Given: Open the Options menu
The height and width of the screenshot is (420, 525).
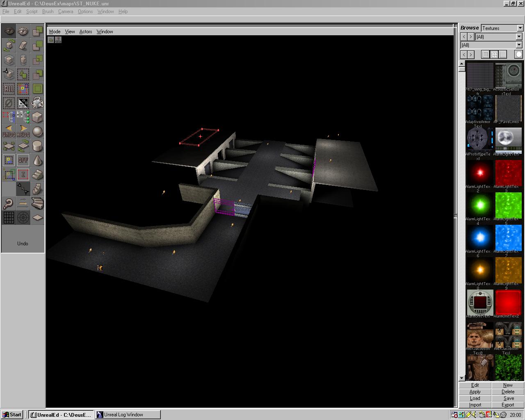Looking at the screenshot, I should coord(85,11).
